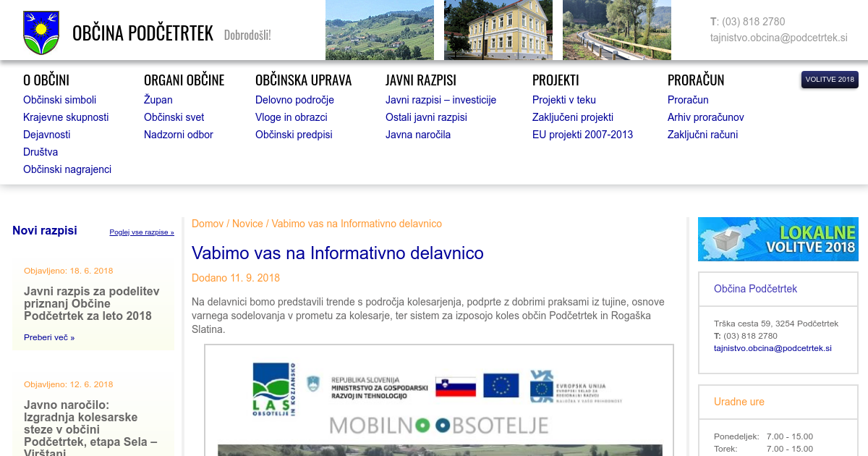Click the municipality coat of arms logo
868x456 pixels.
pos(41,33)
